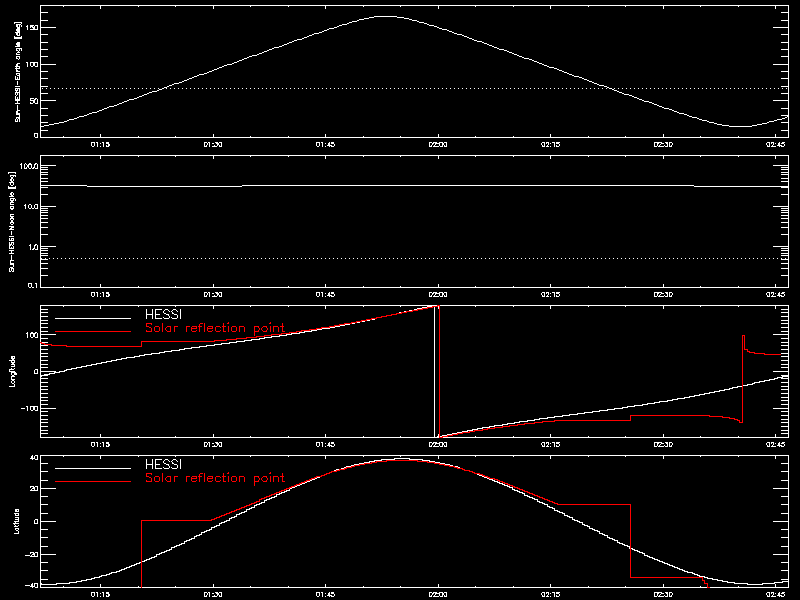Click 02:45 time label under Sun-HESSI-Moon plot

click(x=776, y=295)
